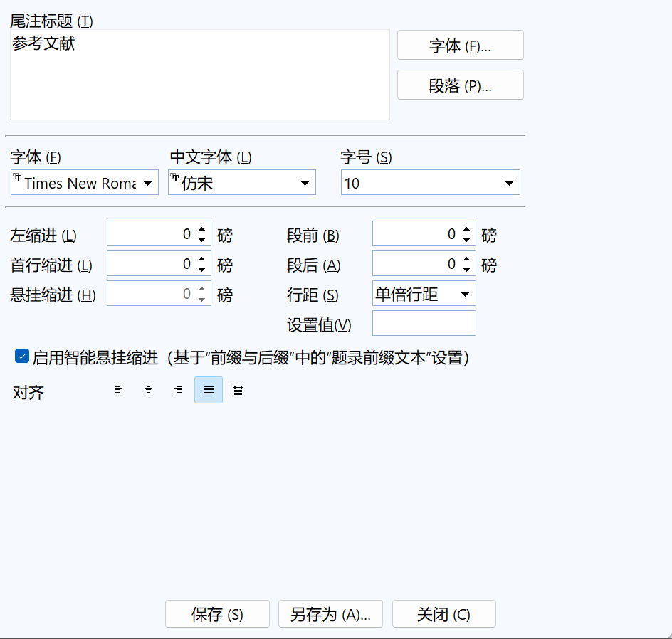Expand the 中文字体 仿宋 dropdown
Viewport: 672px width, 639px height.
[305, 184]
